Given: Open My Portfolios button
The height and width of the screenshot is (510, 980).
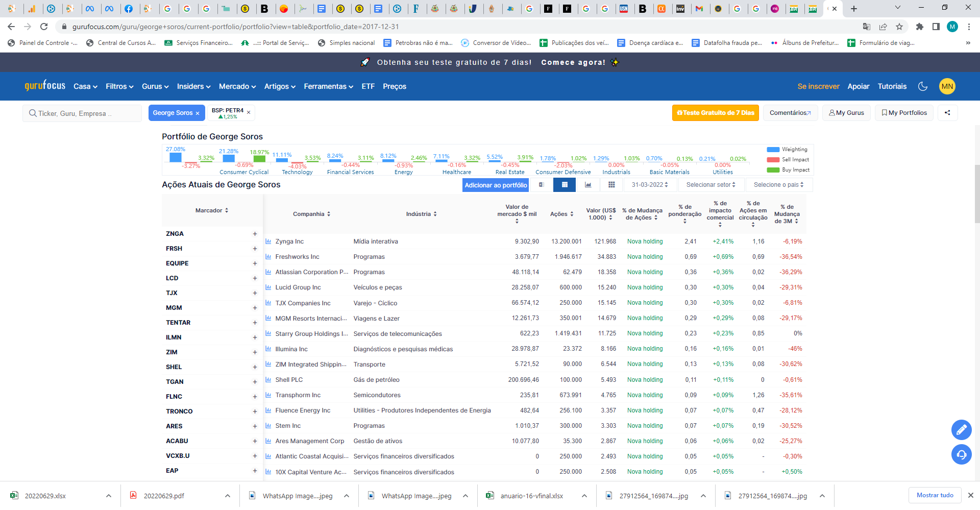Looking at the screenshot, I should pos(904,113).
